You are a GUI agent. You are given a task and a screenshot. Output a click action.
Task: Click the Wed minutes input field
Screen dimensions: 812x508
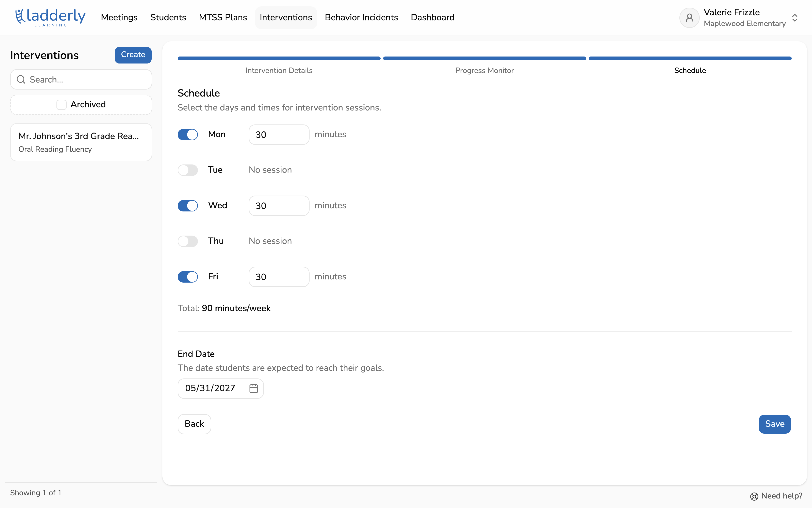tap(279, 206)
